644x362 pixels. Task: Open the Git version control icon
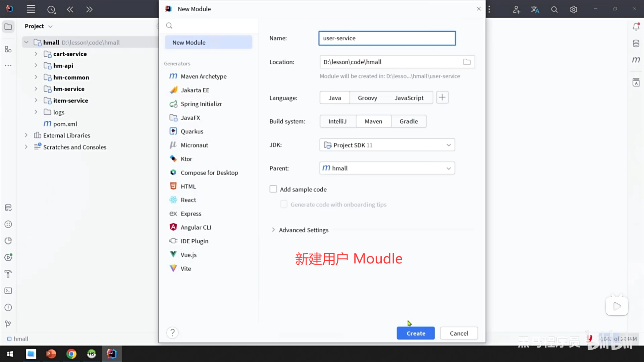point(8,324)
